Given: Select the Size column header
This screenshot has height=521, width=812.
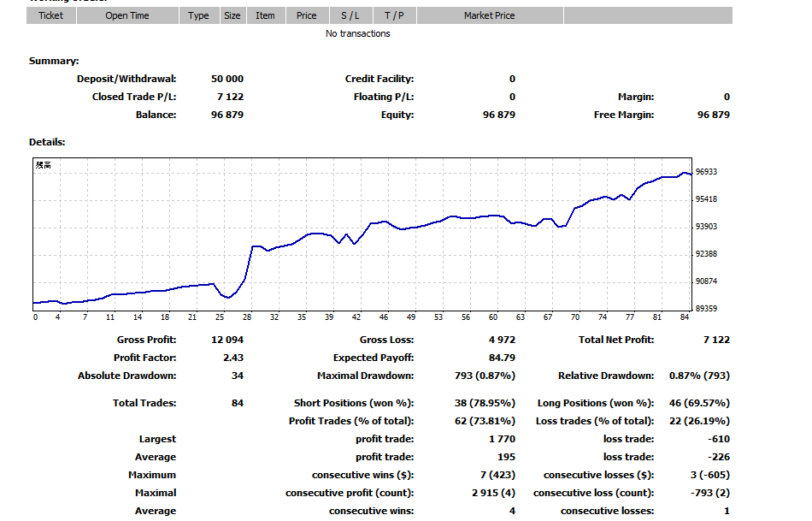Looking at the screenshot, I should 232,15.
